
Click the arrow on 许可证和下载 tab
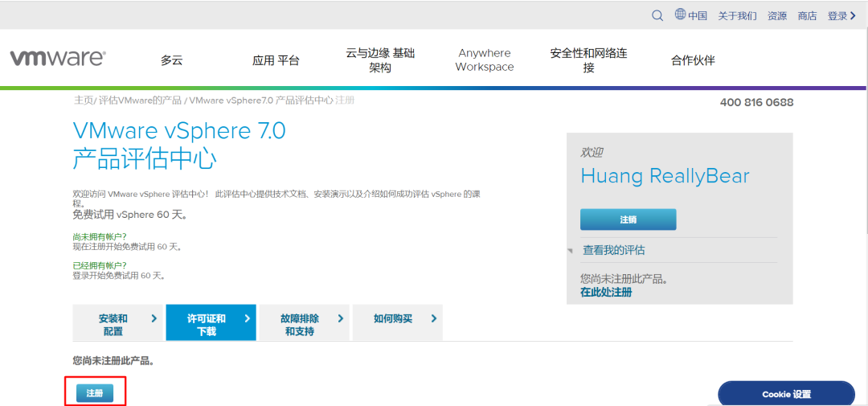pyautogui.click(x=247, y=318)
